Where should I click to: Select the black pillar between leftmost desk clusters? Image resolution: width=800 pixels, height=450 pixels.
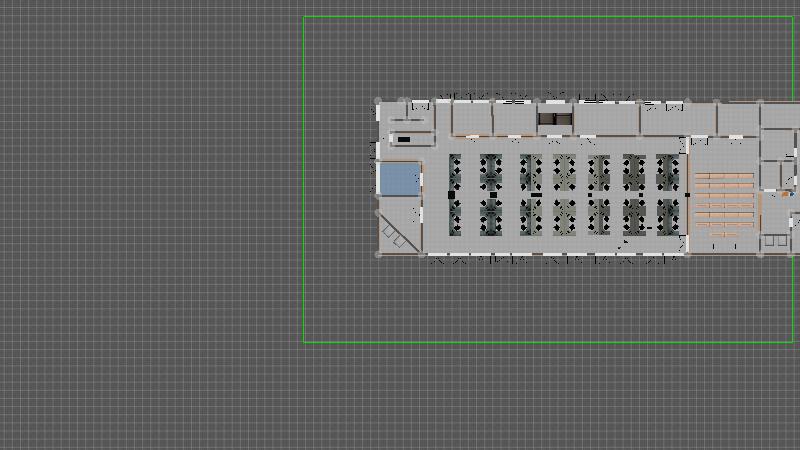(x=451, y=194)
